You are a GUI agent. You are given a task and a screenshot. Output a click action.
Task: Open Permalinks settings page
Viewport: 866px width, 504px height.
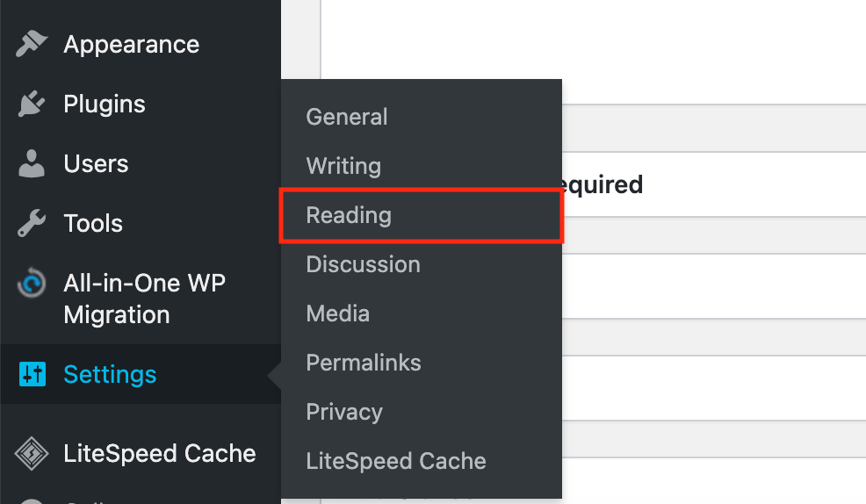(364, 363)
